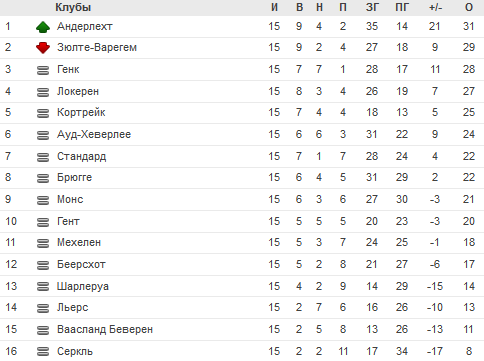Click the unchanged position icon beside Локерен
The height and width of the screenshot is (361, 484).
point(43,92)
